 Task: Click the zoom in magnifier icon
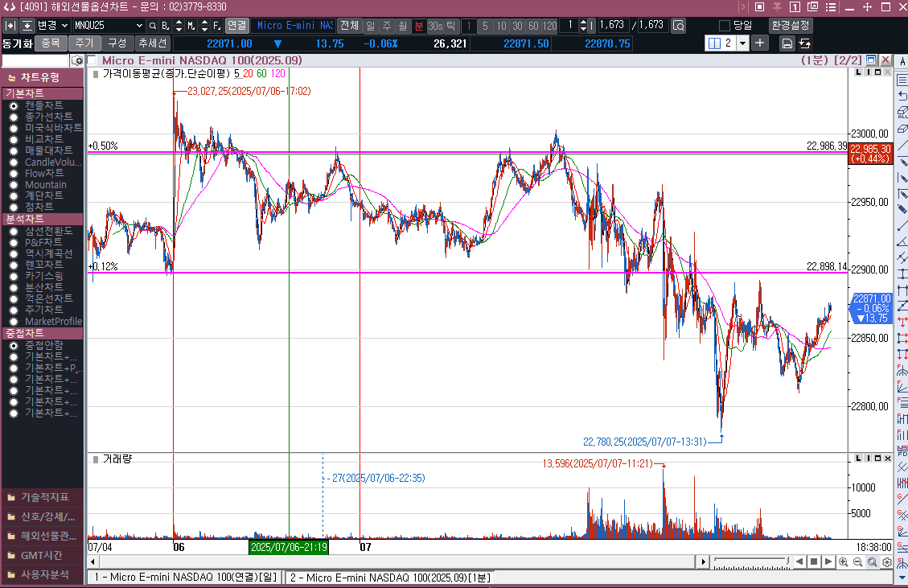click(x=843, y=562)
